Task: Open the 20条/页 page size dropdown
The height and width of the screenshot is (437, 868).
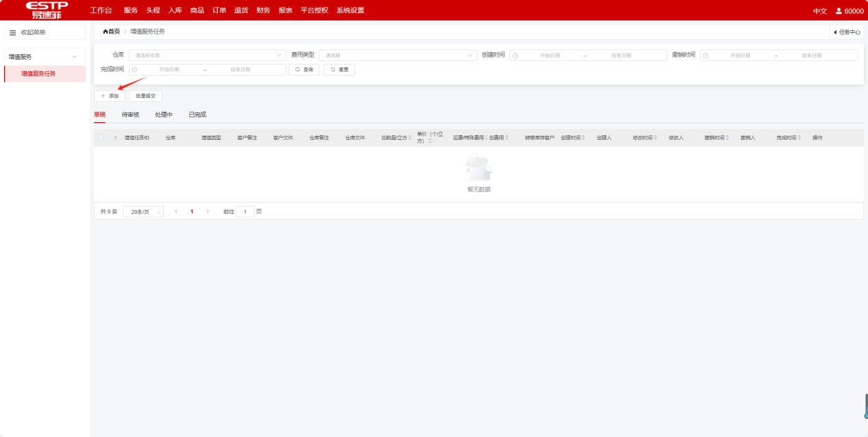Action: 143,212
